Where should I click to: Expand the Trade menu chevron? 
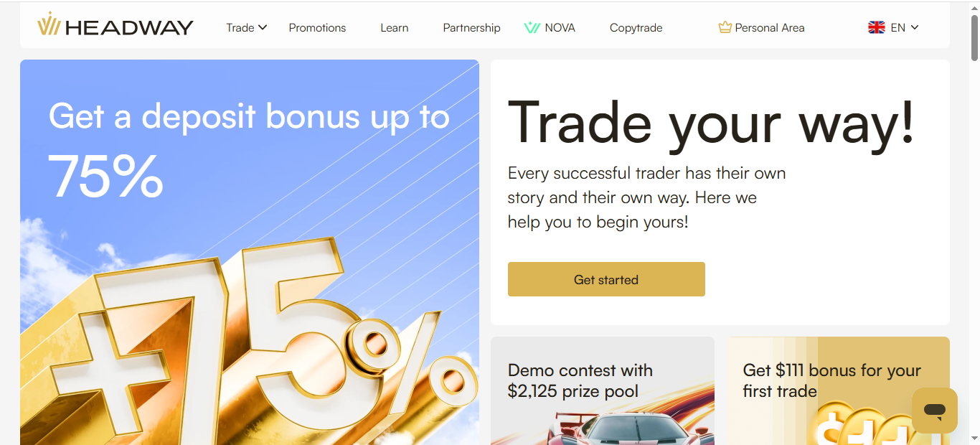coord(263,27)
